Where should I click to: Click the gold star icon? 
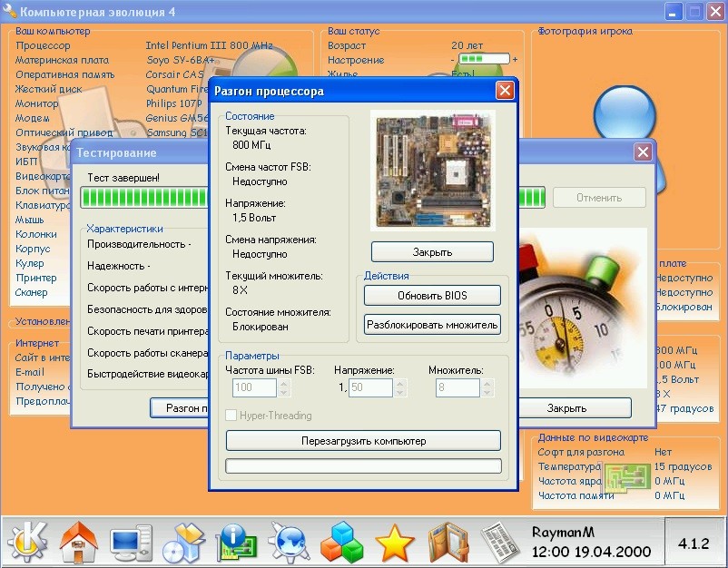click(x=394, y=542)
